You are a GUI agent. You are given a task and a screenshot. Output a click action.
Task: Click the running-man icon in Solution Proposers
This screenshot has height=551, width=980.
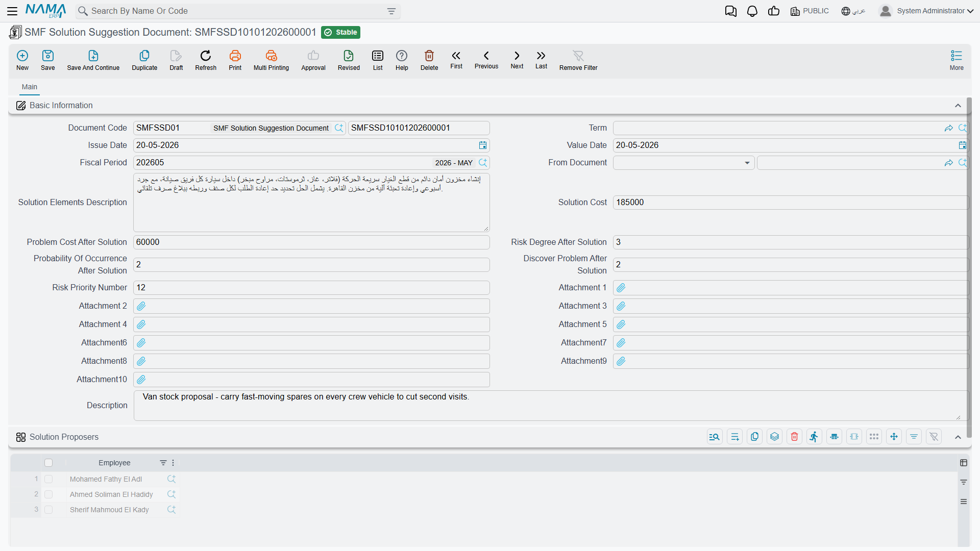pyautogui.click(x=814, y=437)
